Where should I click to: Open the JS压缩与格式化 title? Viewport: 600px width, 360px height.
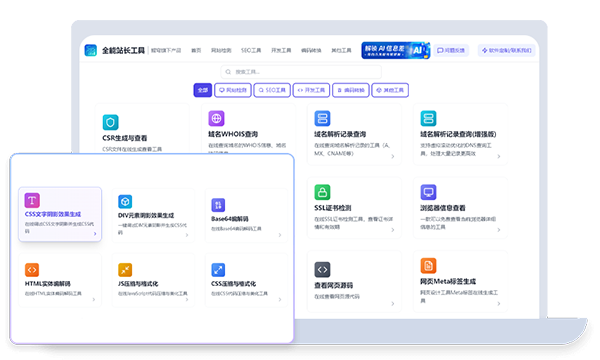138,284
